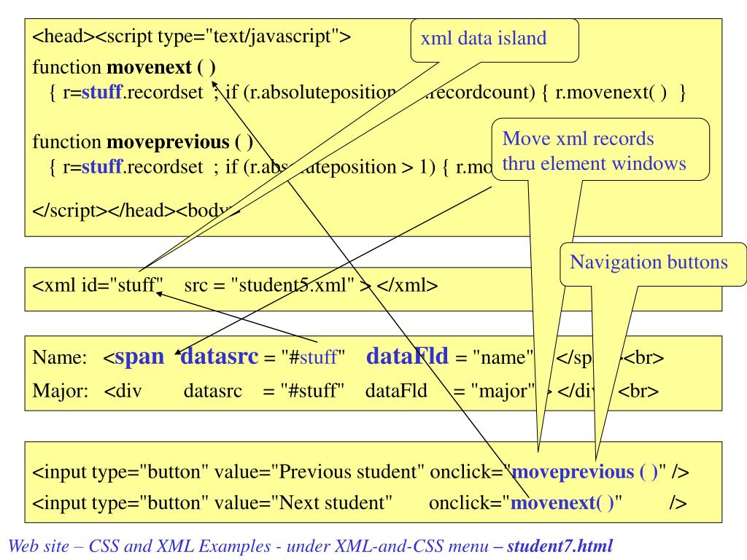Viewport: 747px width, 560px height.
Task: Select the "function moveprevious ( )" heading line
Action: click(x=142, y=142)
